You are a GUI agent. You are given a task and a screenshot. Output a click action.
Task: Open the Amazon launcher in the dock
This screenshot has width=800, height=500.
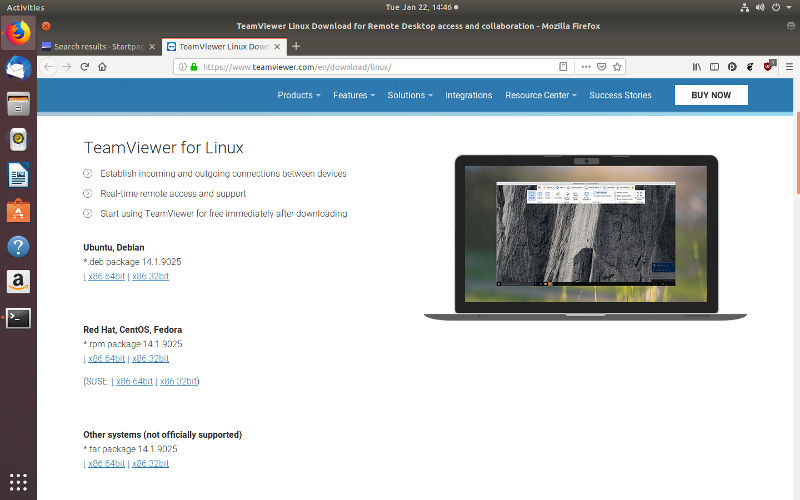coord(18,282)
